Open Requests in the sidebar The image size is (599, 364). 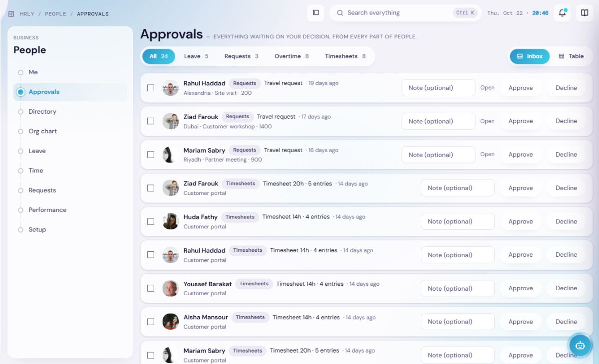pyautogui.click(x=70, y=190)
